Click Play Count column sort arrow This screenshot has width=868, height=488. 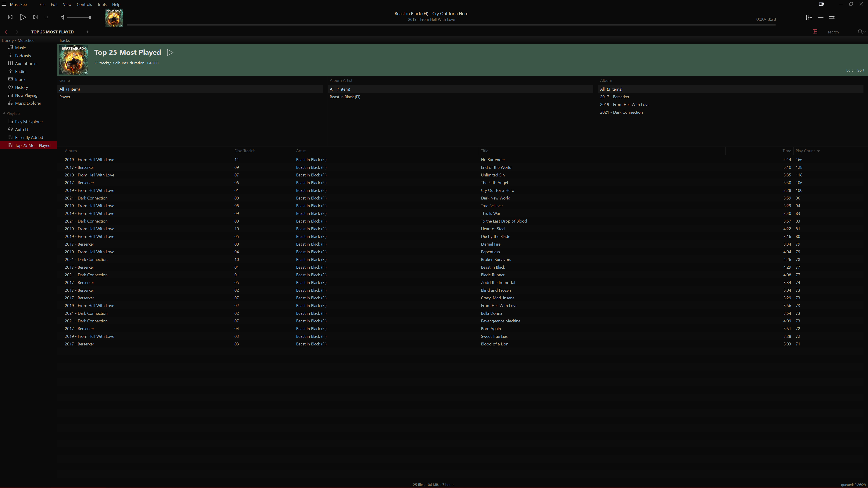818,151
